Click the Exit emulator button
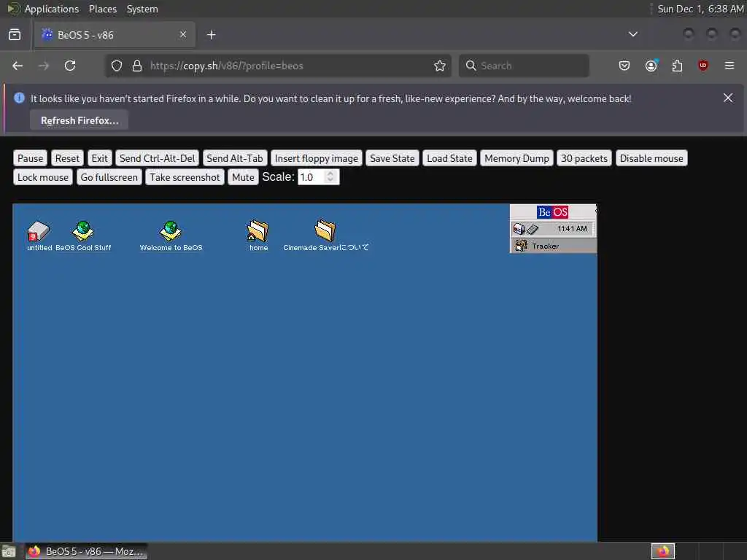Screen dimensions: 747x560 point(99,158)
